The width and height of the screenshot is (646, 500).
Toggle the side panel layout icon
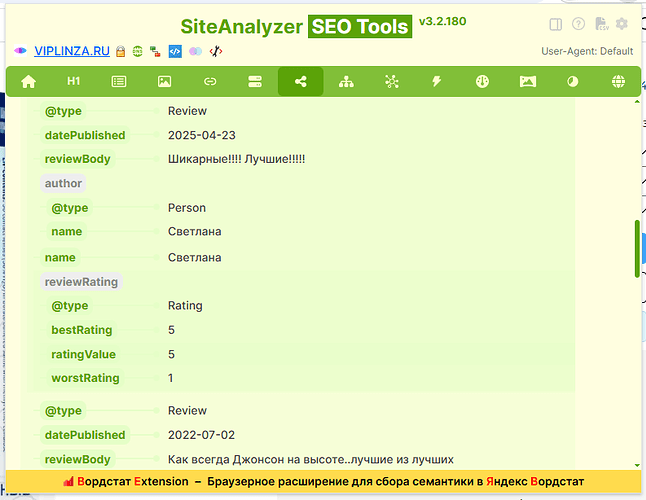coord(556,24)
